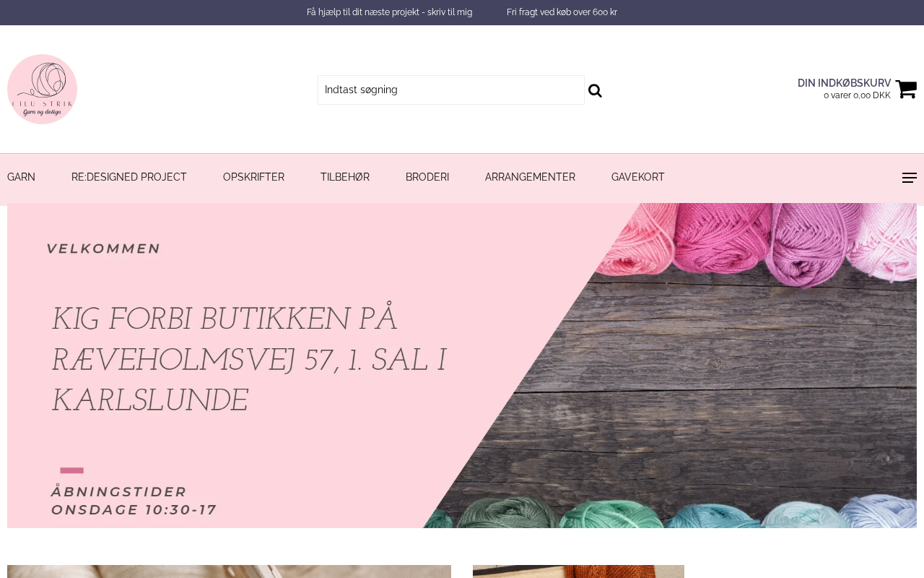Select GAVEKORT menu item

[x=638, y=177]
